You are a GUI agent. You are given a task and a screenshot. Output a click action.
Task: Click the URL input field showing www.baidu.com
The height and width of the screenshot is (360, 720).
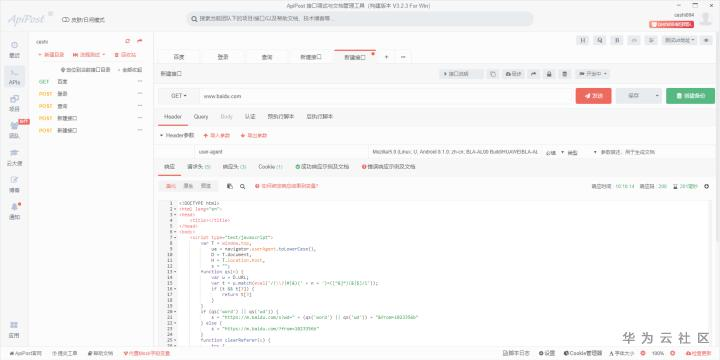point(386,96)
